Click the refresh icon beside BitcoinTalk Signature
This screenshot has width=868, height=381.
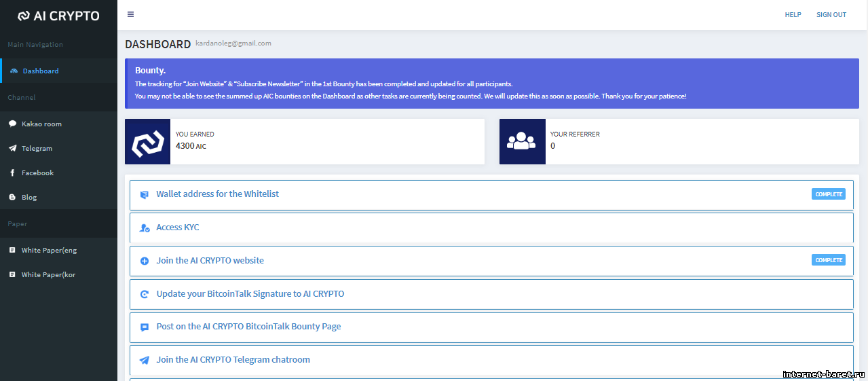pos(144,294)
